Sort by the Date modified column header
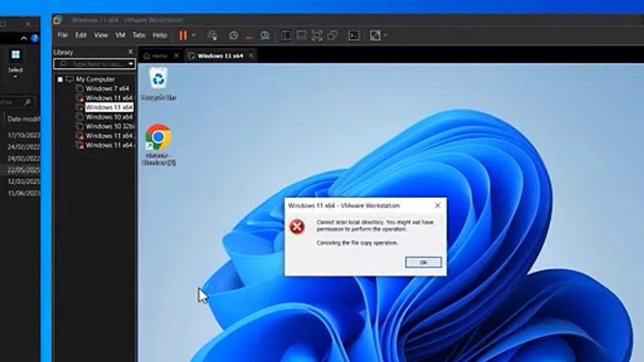This screenshot has width=644, height=362. click(x=23, y=119)
